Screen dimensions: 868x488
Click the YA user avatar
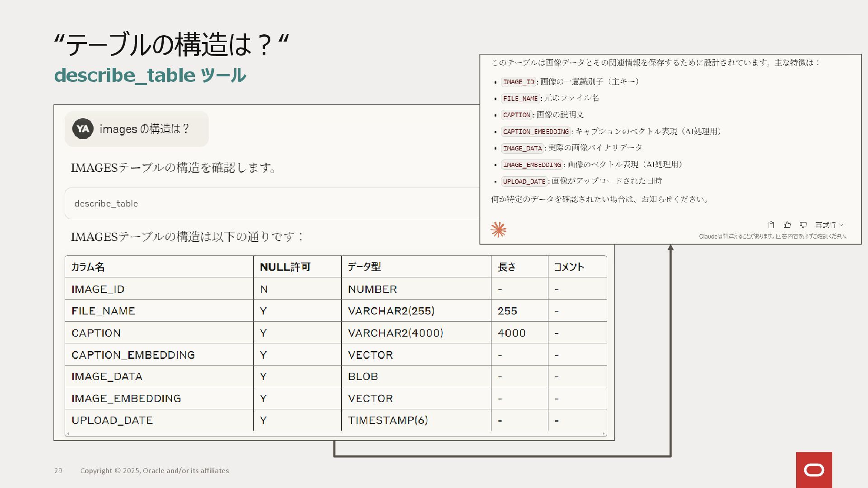click(83, 129)
